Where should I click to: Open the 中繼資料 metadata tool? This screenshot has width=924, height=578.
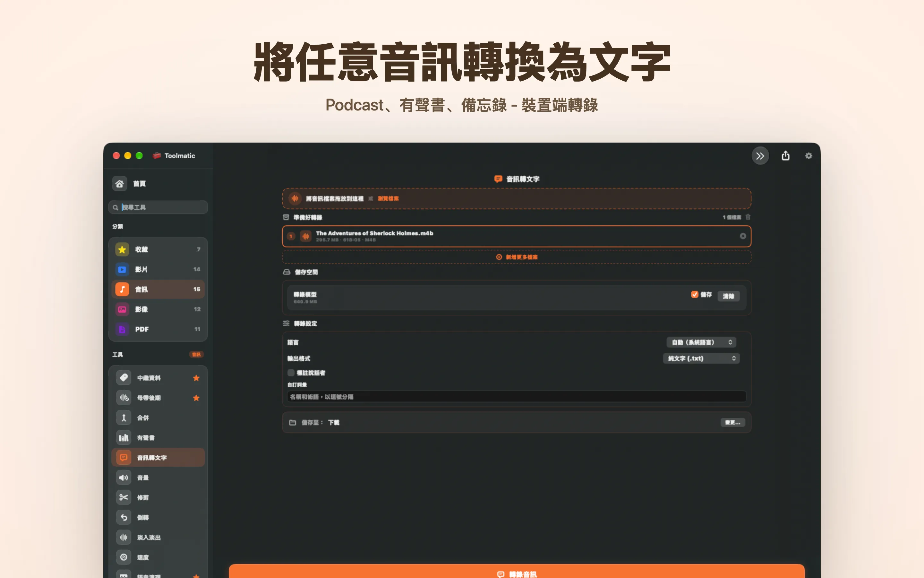pyautogui.click(x=158, y=378)
